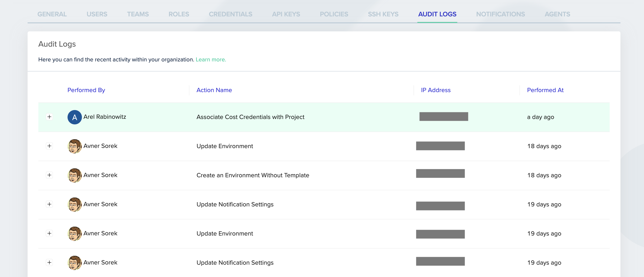Switch to the USERS tab
644x277 pixels.
[97, 14]
